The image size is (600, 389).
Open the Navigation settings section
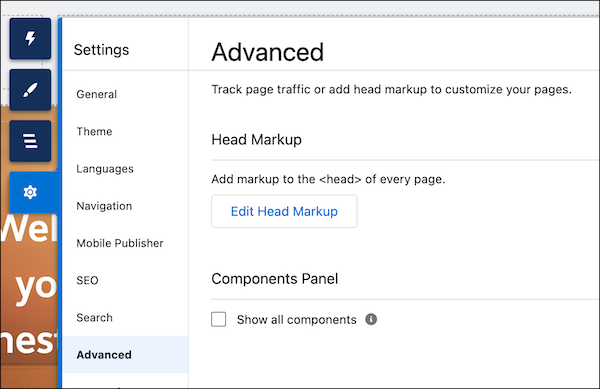[x=126, y=206]
